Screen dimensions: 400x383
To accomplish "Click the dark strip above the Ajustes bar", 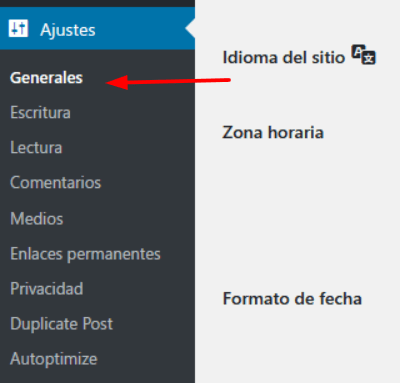I will pyautogui.click(x=97, y=3).
